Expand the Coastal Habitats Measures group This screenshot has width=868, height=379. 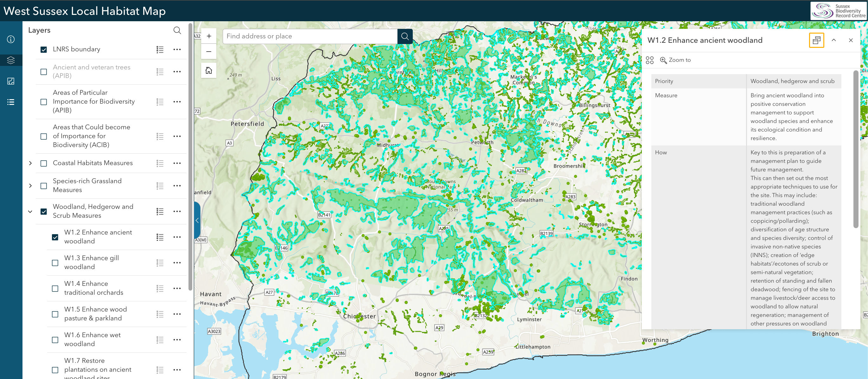[x=30, y=163]
